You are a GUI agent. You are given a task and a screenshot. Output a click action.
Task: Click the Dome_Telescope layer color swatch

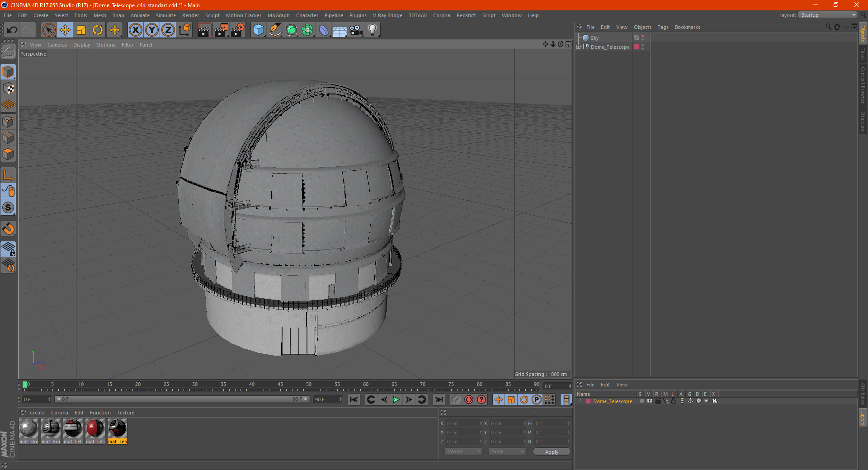588,401
